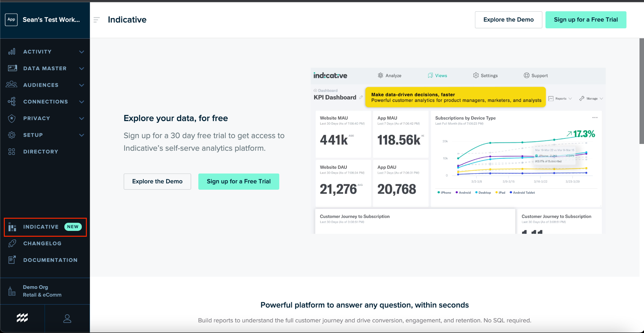Open the user profile icon
Viewport: 644px width, 333px height.
(x=67, y=319)
